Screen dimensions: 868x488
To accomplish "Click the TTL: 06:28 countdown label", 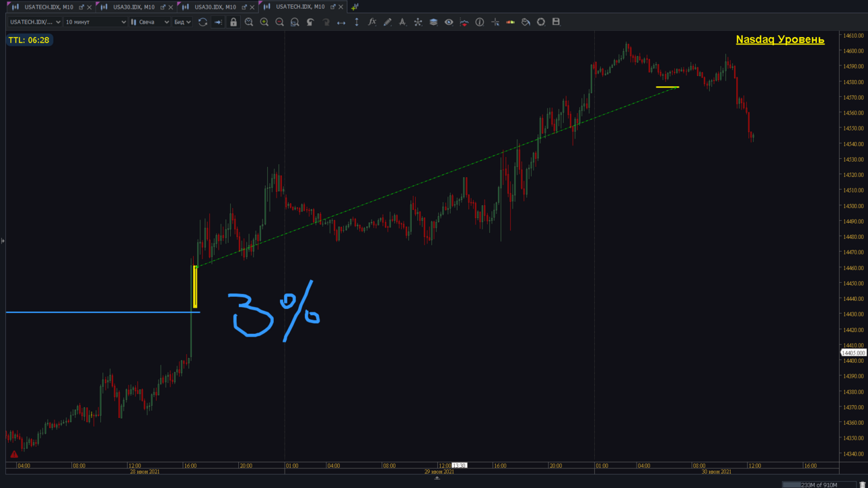I will pyautogui.click(x=29, y=40).
